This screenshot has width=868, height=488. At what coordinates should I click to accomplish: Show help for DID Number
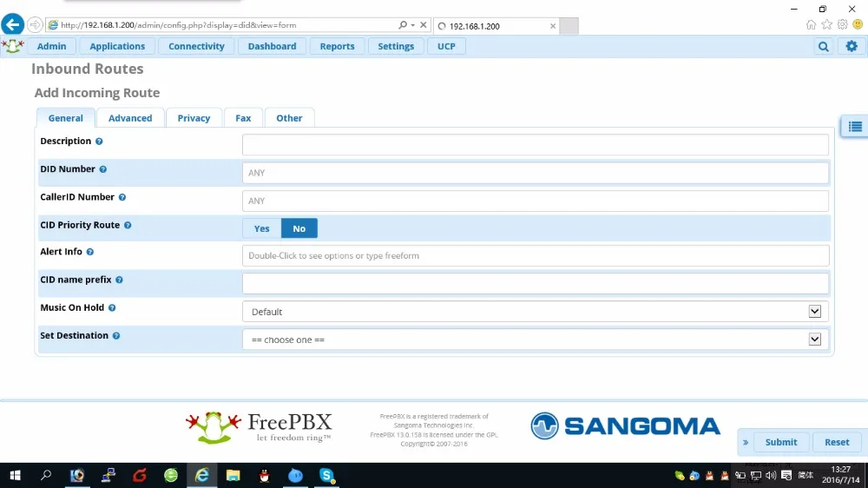[x=103, y=169]
